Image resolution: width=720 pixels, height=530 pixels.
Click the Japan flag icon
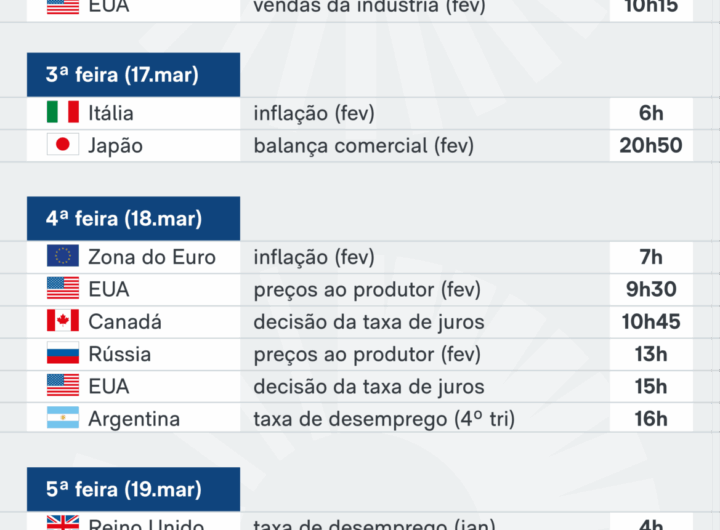point(62,145)
